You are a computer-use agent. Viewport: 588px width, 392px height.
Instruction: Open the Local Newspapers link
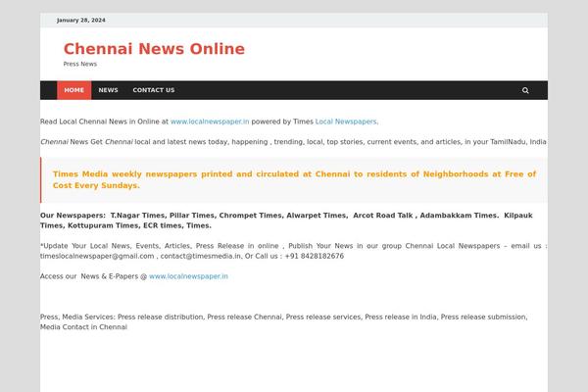(x=346, y=122)
